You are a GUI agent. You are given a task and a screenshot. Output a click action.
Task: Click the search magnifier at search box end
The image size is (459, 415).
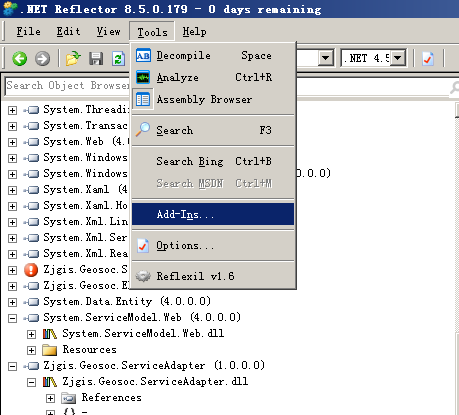tap(454, 88)
